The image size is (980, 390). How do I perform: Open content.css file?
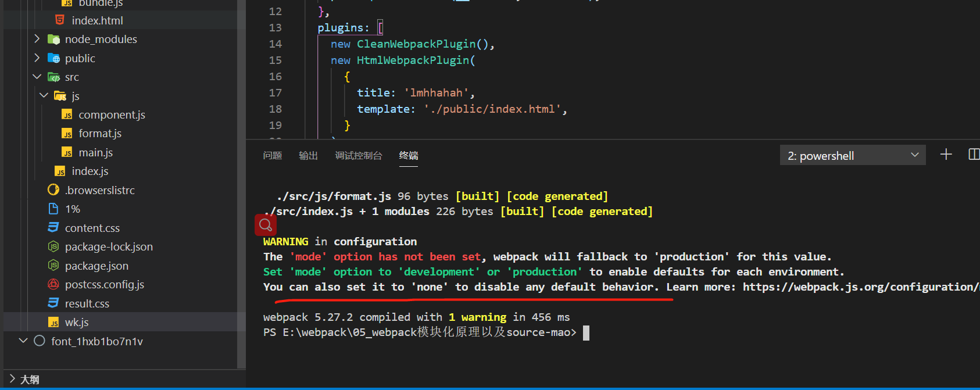(x=92, y=228)
